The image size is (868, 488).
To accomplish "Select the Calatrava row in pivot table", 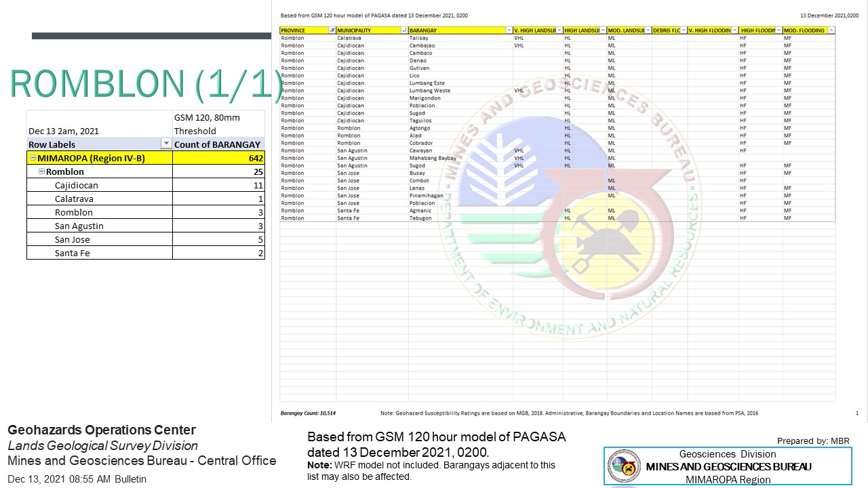I will (x=146, y=199).
